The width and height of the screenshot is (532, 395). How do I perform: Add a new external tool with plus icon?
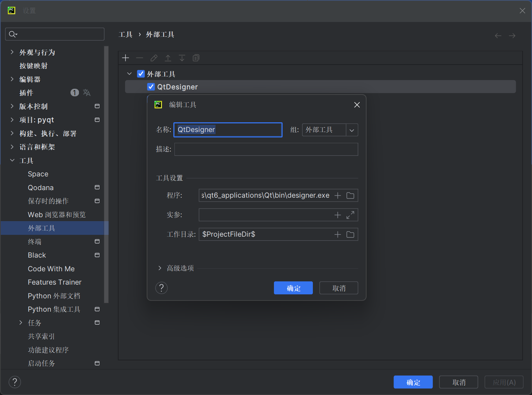[125, 58]
